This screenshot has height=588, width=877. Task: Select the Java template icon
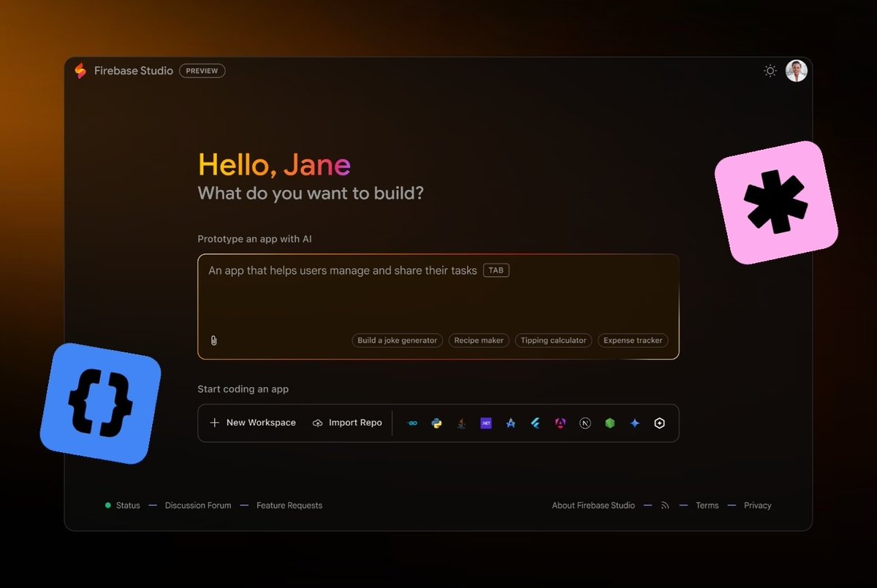pyautogui.click(x=461, y=423)
